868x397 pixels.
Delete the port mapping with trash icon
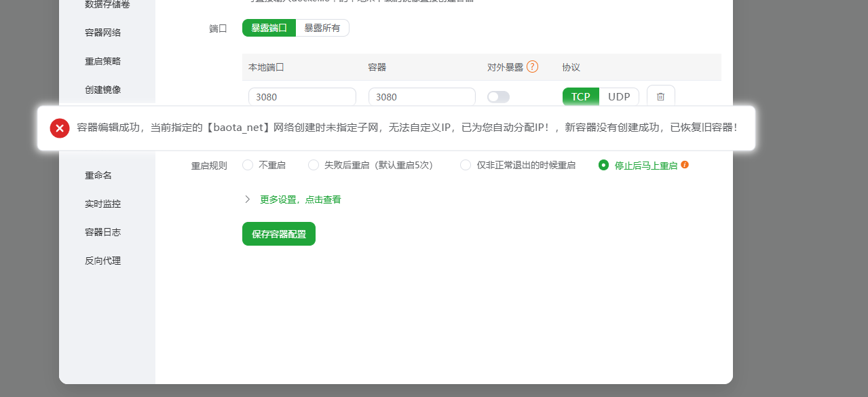tap(660, 96)
